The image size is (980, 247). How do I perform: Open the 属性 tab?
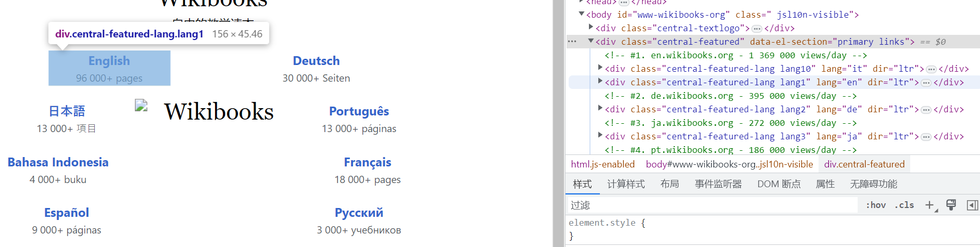[825, 184]
